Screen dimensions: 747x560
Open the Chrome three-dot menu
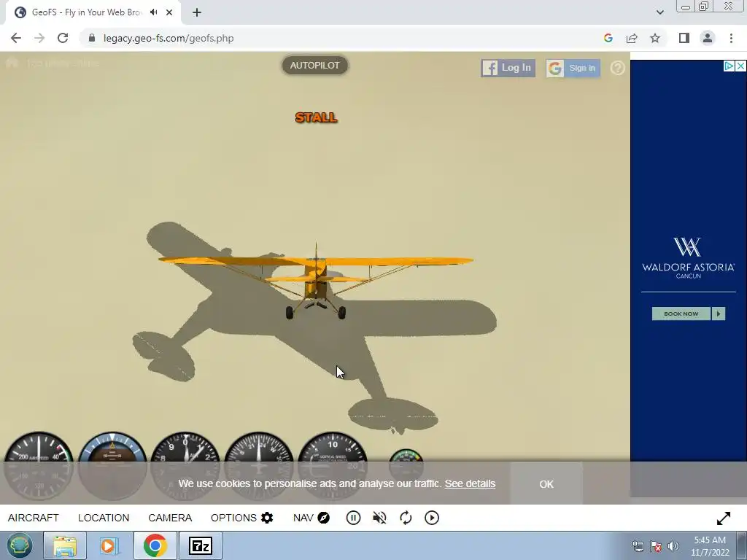click(x=731, y=38)
